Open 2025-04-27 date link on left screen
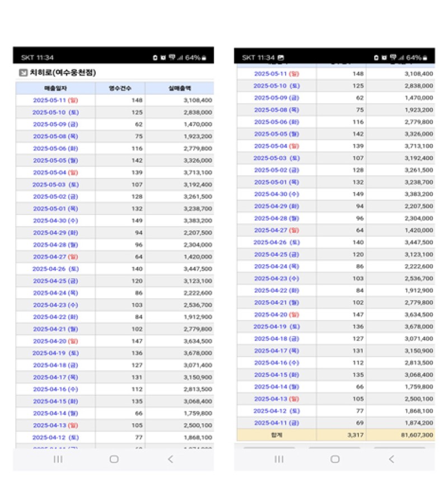Image resolution: width=448 pixels, height=500 pixels. click(x=55, y=256)
